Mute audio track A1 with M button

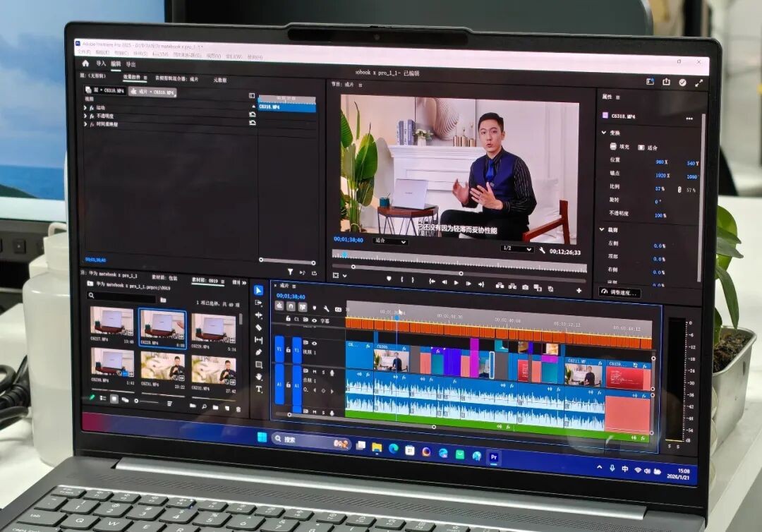pos(315,372)
